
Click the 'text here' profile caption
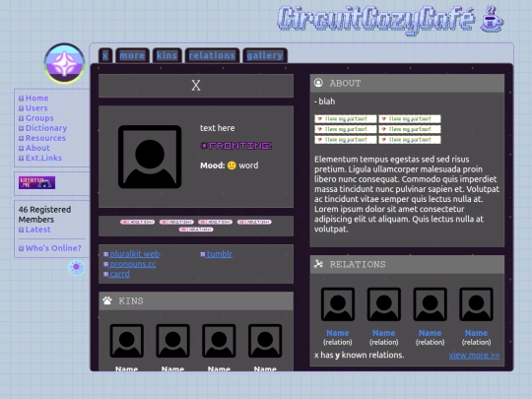click(x=217, y=128)
